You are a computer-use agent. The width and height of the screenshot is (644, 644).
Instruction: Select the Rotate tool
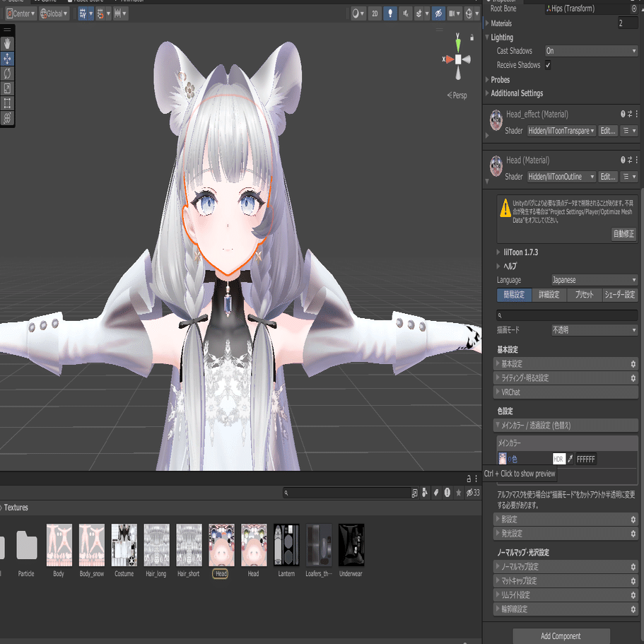tap(7, 74)
